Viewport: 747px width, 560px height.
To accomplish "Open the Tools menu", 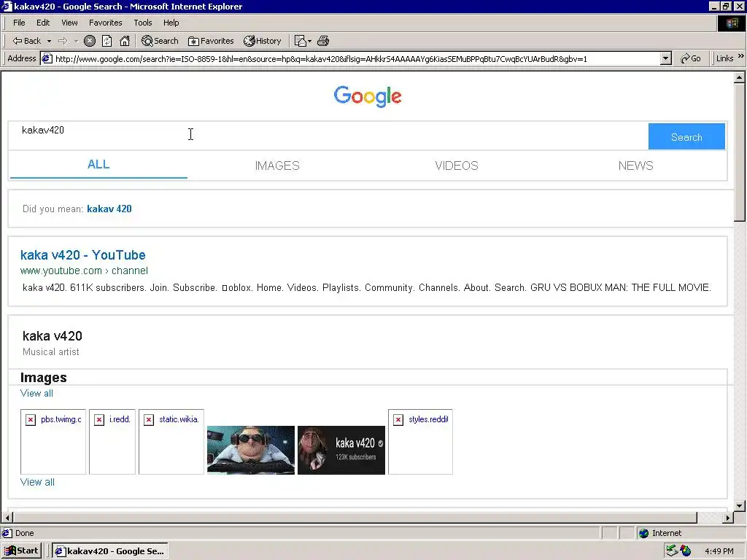I will click(x=142, y=23).
